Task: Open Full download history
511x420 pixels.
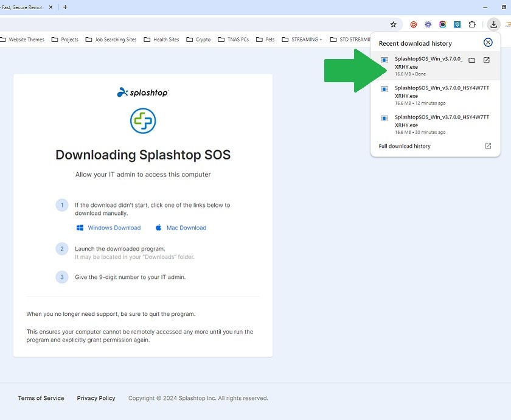Action: (x=405, y=146)
